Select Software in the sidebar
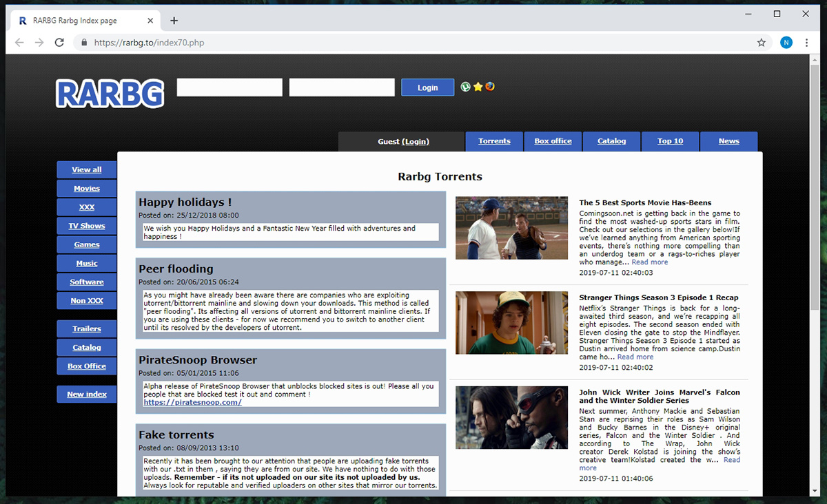Screen dimensions: 827x504 [x=87, y=282]
